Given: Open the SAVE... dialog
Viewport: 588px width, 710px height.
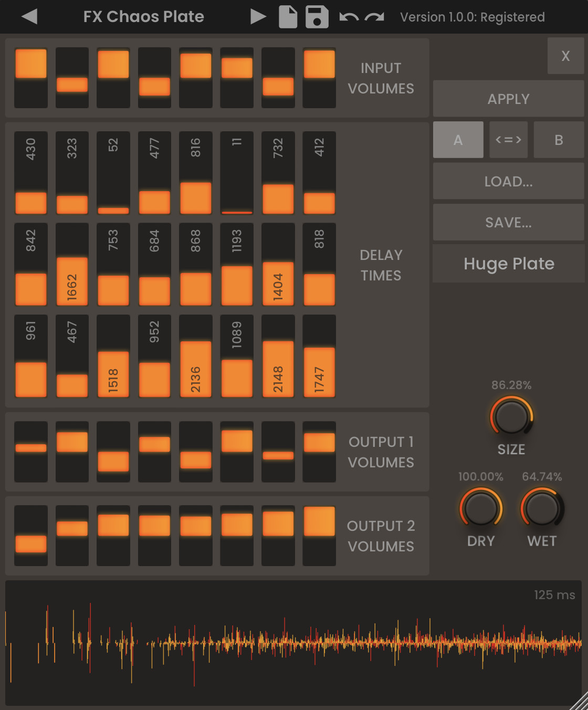Looking at the screenshot, I should click(508, 222).
